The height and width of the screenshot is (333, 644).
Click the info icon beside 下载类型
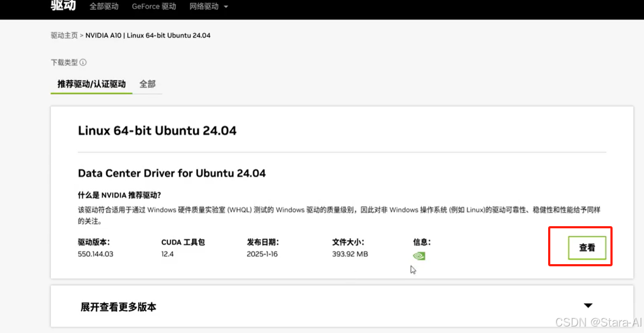click(x=83, y=62)
